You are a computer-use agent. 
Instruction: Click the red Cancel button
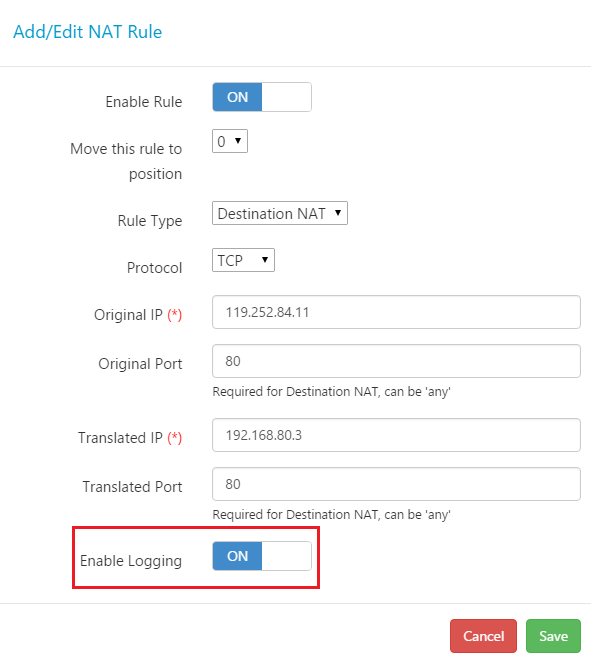[x=484, y=636]
